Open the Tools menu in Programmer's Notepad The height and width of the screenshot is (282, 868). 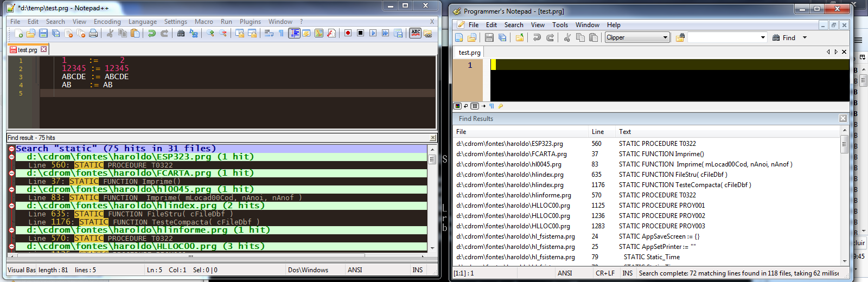560,25
